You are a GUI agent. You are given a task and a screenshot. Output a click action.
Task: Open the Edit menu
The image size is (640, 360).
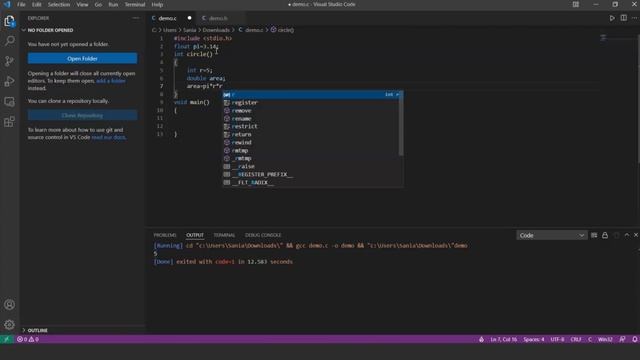(37, 4)
